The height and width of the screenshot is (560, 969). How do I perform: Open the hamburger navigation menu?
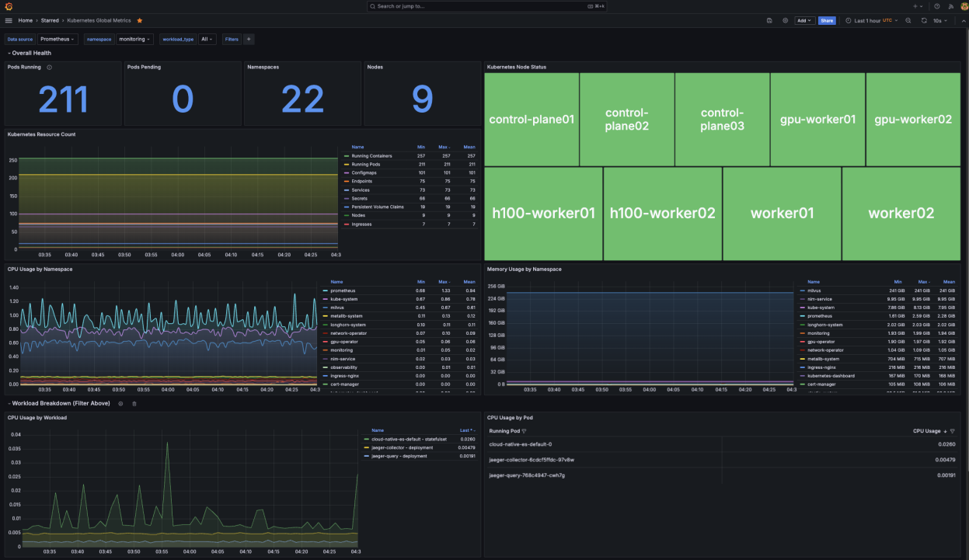[x=9, y=20]
